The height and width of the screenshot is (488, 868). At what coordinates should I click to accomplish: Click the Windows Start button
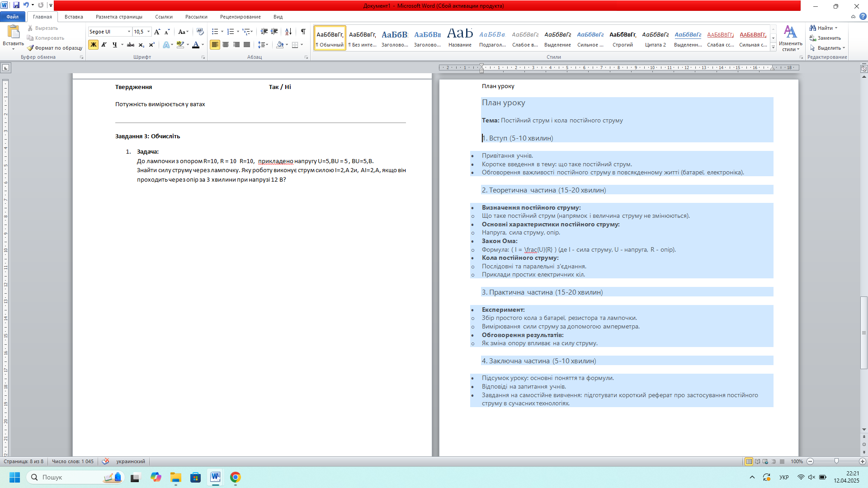(14, 477)
